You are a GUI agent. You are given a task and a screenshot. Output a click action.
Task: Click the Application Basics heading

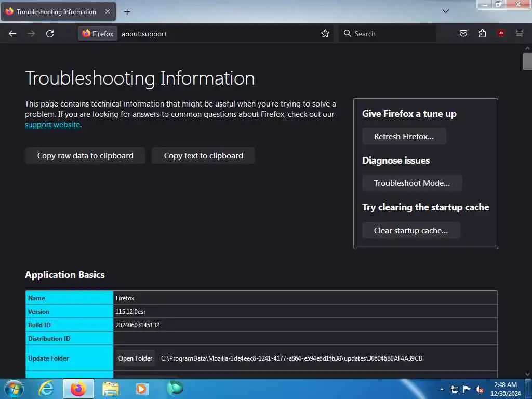[x=65, y=274]
